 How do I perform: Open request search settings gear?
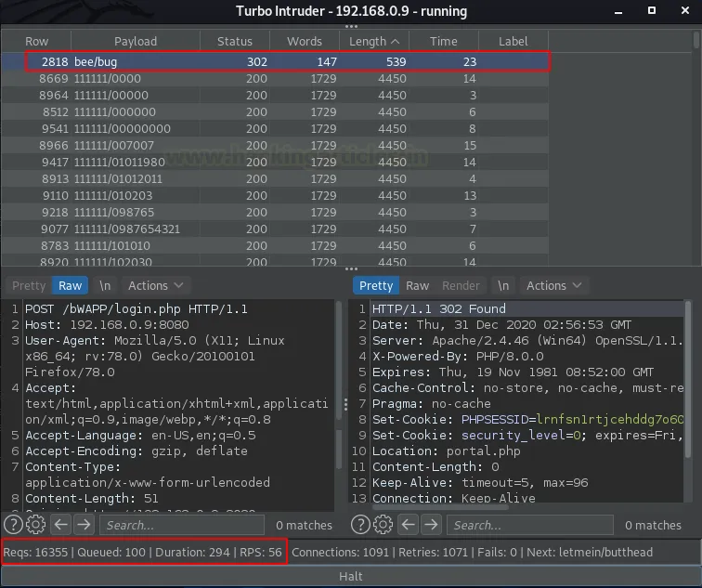tap(36, 525)
